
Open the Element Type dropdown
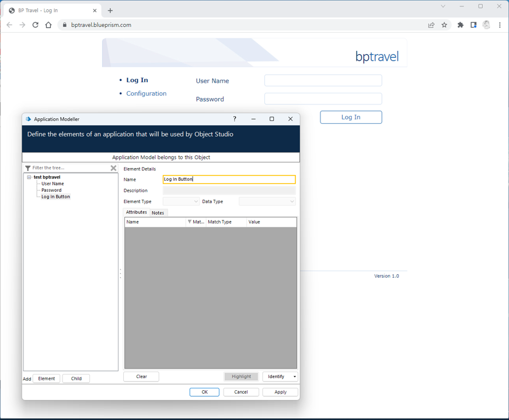181,202
